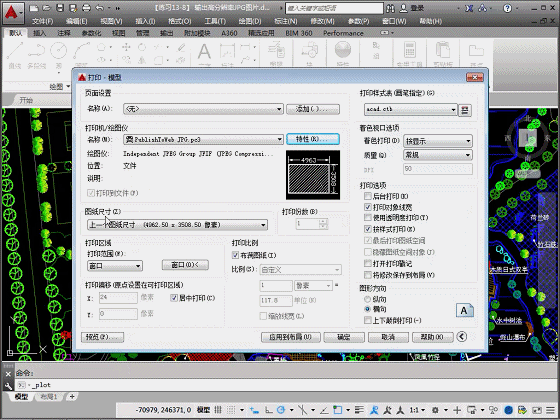Toggle grid display icon in status bar
The height and width of the screenshot is (420, 560).
[218, 410]
